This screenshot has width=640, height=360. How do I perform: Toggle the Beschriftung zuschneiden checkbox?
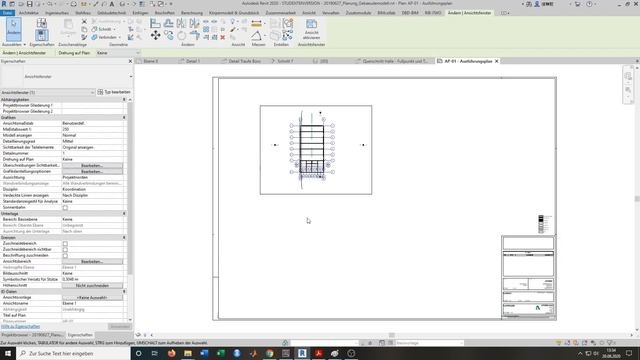click(65, 256)
